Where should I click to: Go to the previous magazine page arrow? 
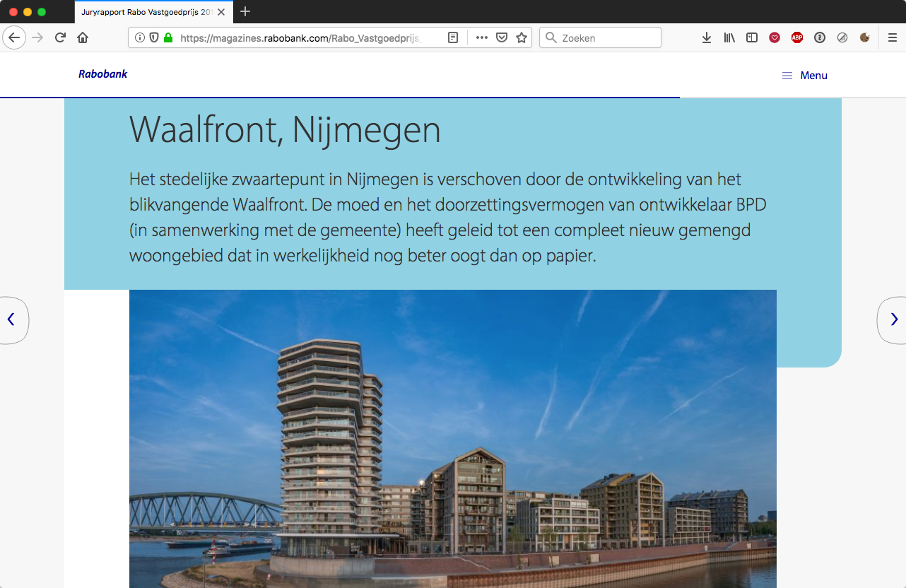click(11, 319)
